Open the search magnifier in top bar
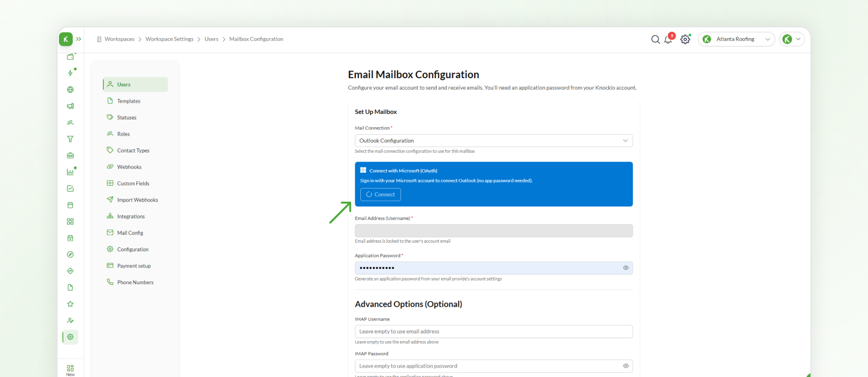 click(655, 40)
